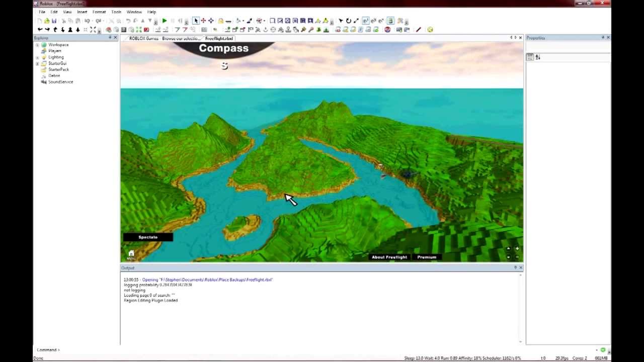Open the undo history dropdown arrow
The image size is (644, 362).
(93, 21)
